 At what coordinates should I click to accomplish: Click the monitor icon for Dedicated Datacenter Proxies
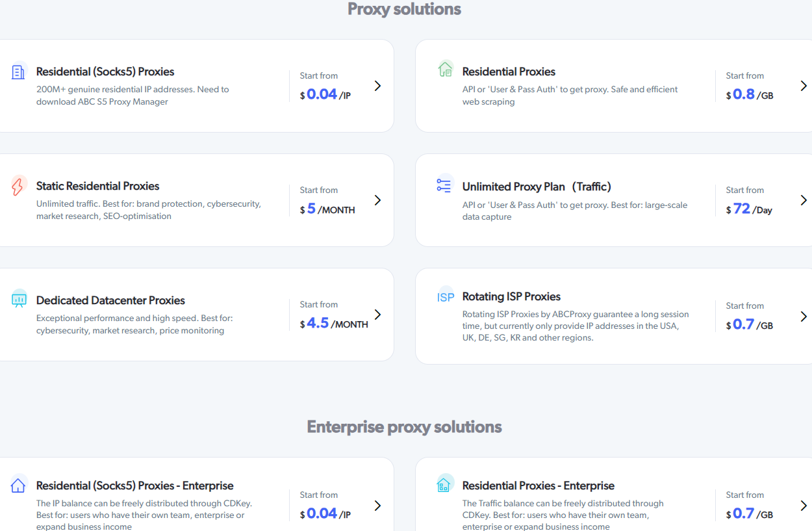click(18, 298)
